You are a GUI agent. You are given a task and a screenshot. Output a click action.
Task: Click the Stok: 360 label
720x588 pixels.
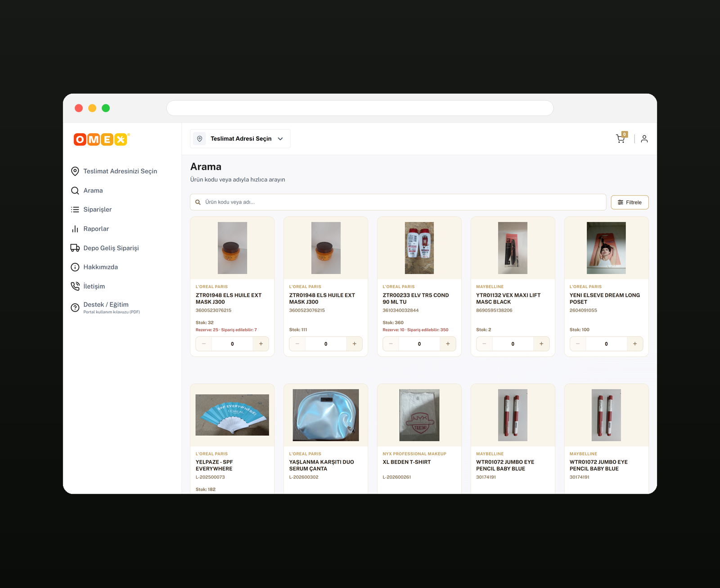click(x=393, y=323)
